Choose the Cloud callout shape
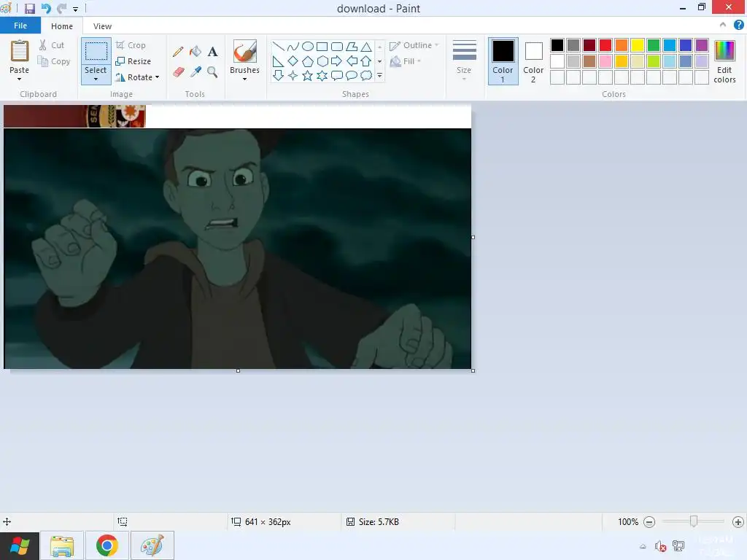The width and height of the screenshot is (747, 560). click(x=366, y=75)
